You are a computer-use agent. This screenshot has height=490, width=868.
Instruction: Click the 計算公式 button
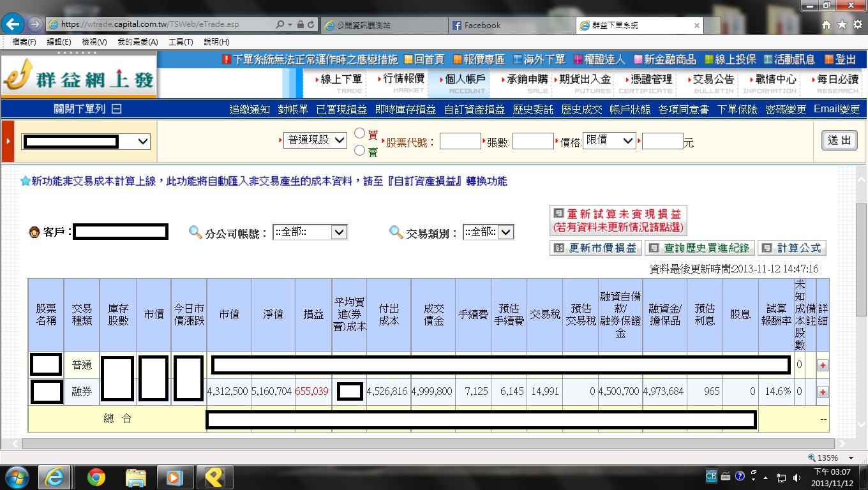coord(793,248)
